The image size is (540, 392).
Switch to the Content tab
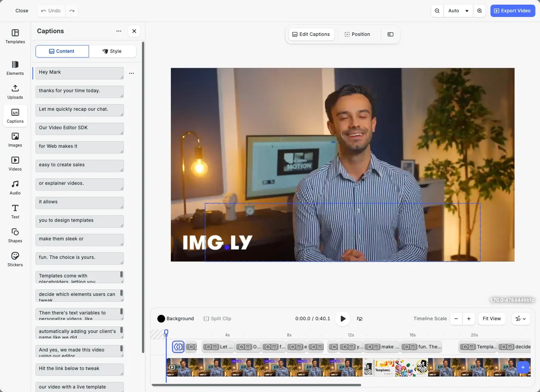pyautogui.click(x=62, y=51)
